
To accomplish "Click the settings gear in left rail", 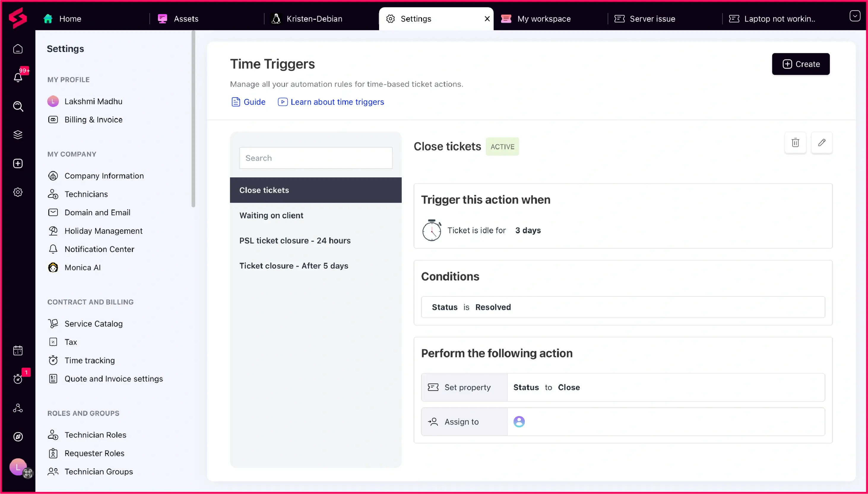I will coord(18,192).
